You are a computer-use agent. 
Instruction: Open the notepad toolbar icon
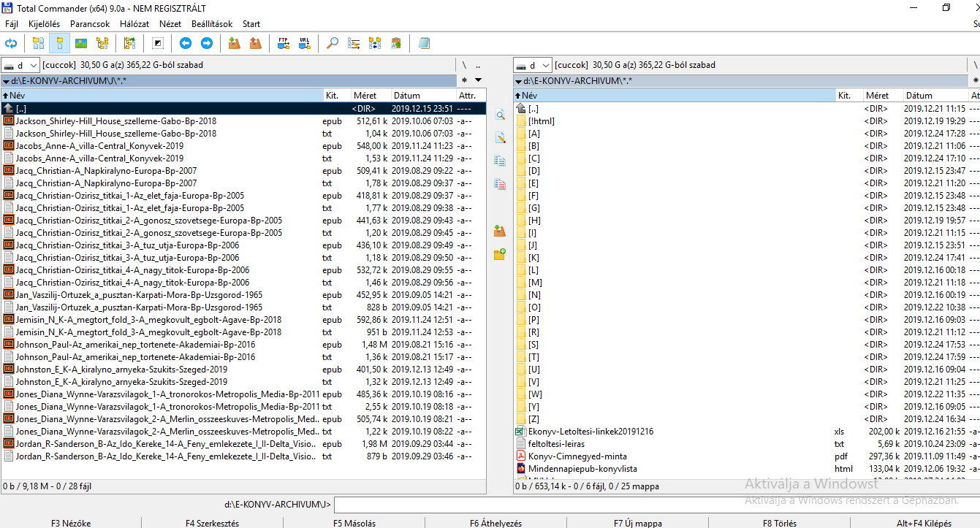click(424, 43)
